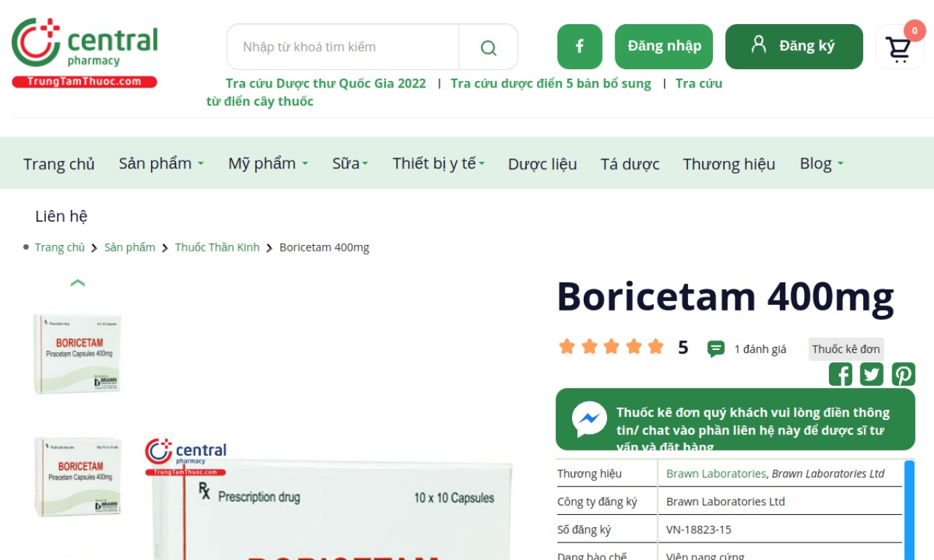This screenshot has height=560, width=934.
Task: Click the blue product info scrollbar
Action: click(x=909, y=510)
